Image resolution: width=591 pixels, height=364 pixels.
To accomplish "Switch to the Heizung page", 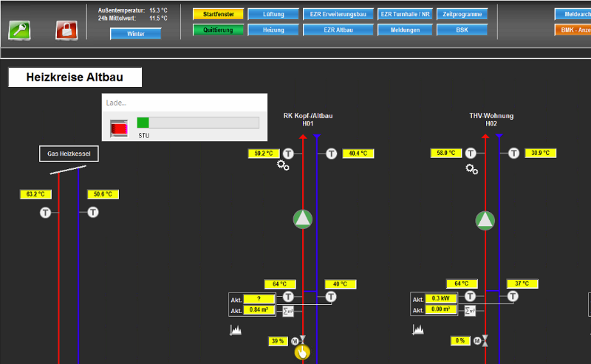I will point(273,30).
